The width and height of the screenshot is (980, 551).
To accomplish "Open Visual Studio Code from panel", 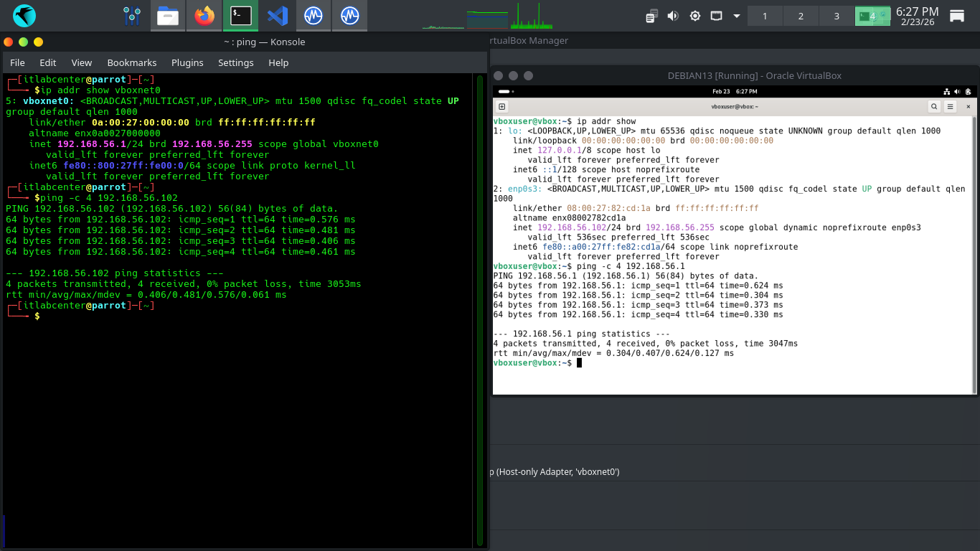I will [x=277, y=15].
